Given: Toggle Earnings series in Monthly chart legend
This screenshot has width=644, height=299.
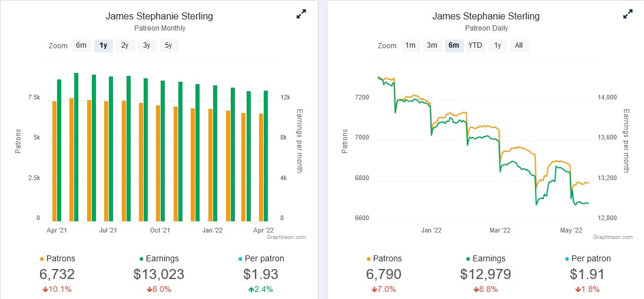Looking at the screenshot, I should point(159,259).
